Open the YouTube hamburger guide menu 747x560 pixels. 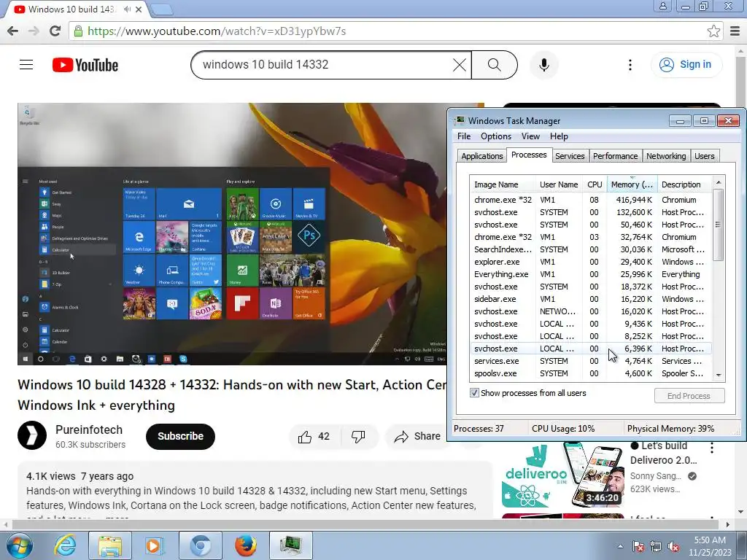pyautogui.click(x=26, y=65)
